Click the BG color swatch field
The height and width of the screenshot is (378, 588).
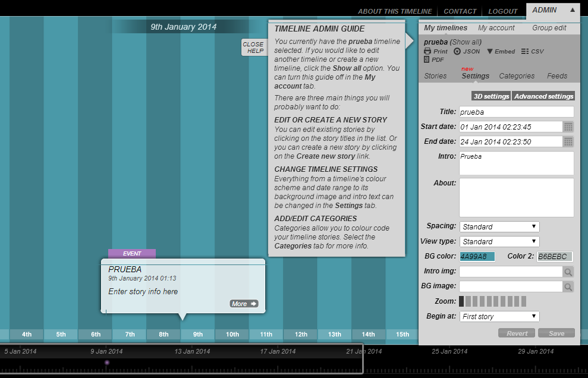pos(477,257)
